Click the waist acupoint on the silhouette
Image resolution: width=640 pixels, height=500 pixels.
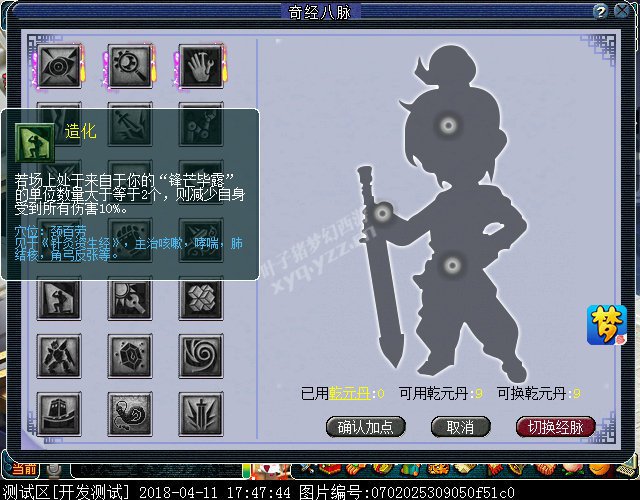pyautogui.click(x=452, y=266)
